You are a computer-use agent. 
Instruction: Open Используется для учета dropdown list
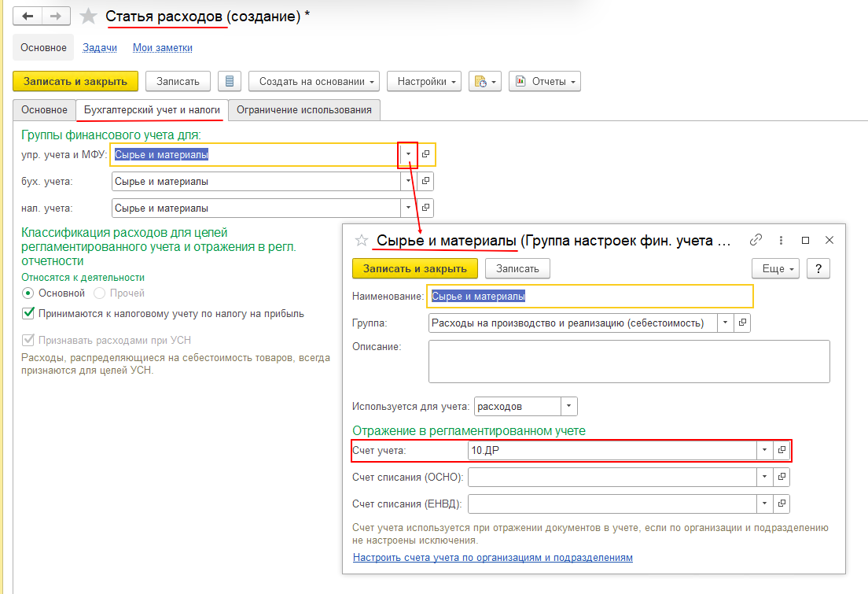[x=569, y=407]
